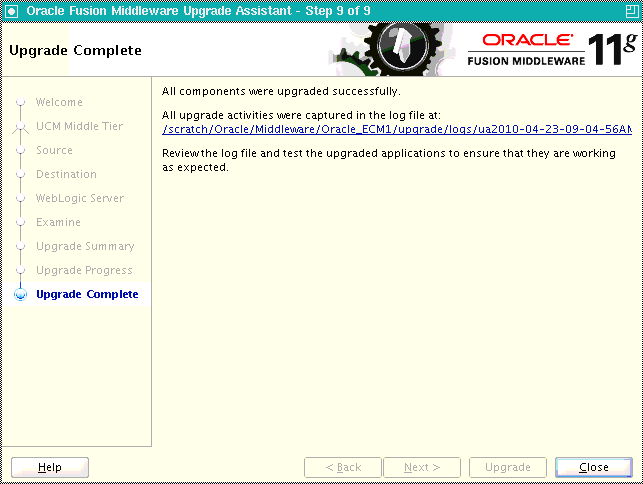Click the Upgrade Progress step bullet icon
The width and height of the screenshot is (643, 484).
(21, 270)
